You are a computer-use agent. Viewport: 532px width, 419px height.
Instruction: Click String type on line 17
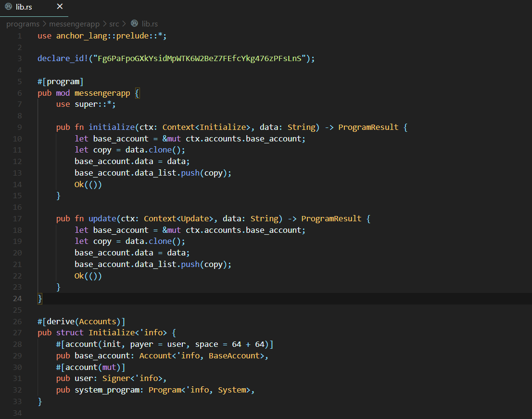point(264,219)
